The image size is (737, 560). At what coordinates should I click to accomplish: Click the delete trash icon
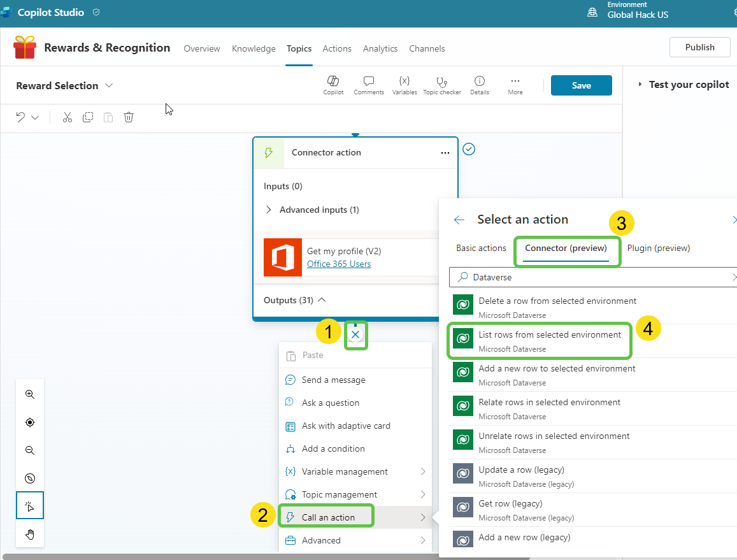click(129, 117)
